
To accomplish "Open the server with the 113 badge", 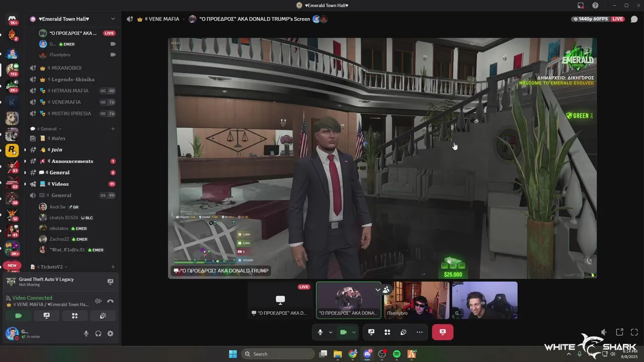I will (x=12, y=69).
